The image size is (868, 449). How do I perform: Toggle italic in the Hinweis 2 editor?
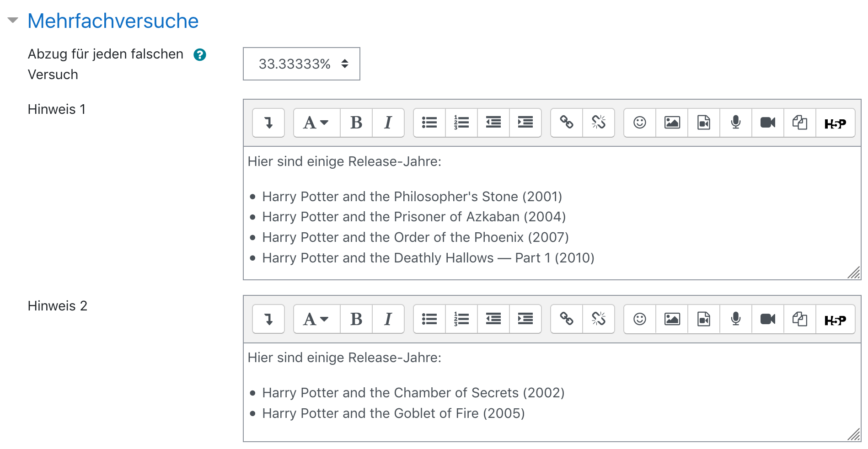[388, 319]
